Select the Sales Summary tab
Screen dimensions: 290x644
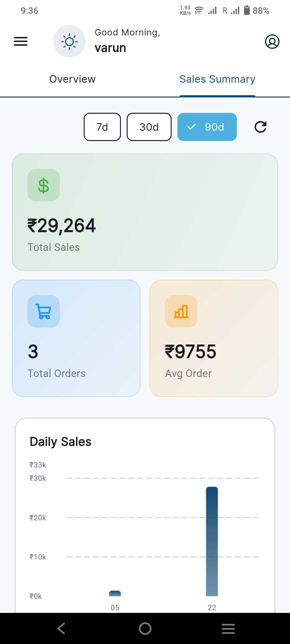pos(217,79)
